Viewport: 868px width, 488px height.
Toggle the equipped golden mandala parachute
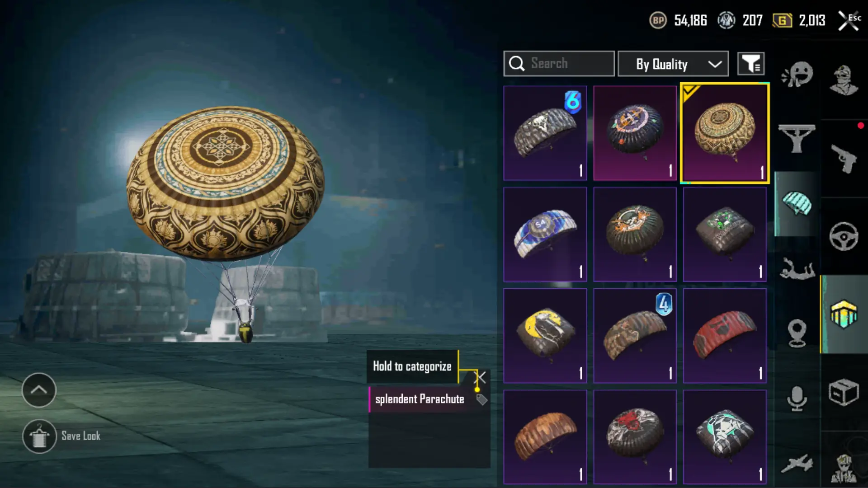pyautogui.click(x=725, y=133)
